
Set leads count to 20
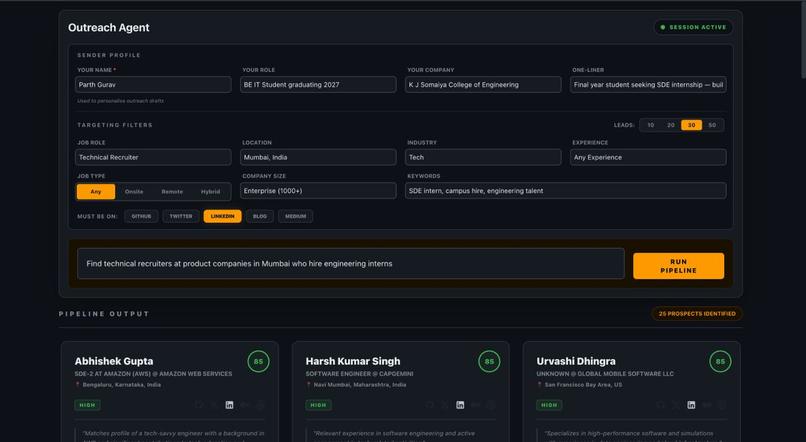click(x=671, y=125)
